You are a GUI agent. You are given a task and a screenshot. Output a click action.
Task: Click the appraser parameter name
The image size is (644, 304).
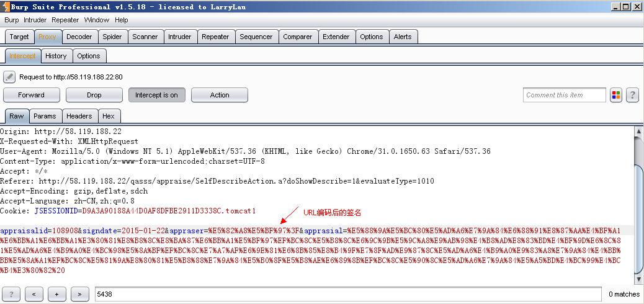point(187,230)
